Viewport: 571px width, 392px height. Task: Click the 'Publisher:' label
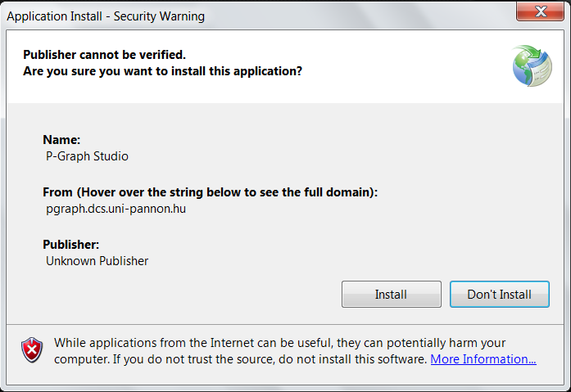pyautogui.click(x=70, y=245)
